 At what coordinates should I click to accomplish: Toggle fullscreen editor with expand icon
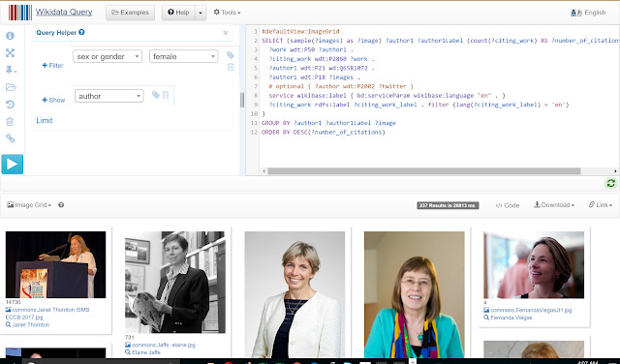tap(11, 53)
